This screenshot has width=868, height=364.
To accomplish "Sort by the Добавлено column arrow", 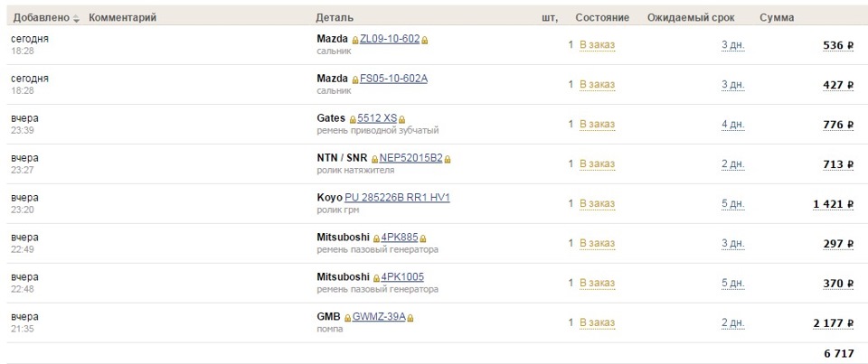I will (76, 19).
